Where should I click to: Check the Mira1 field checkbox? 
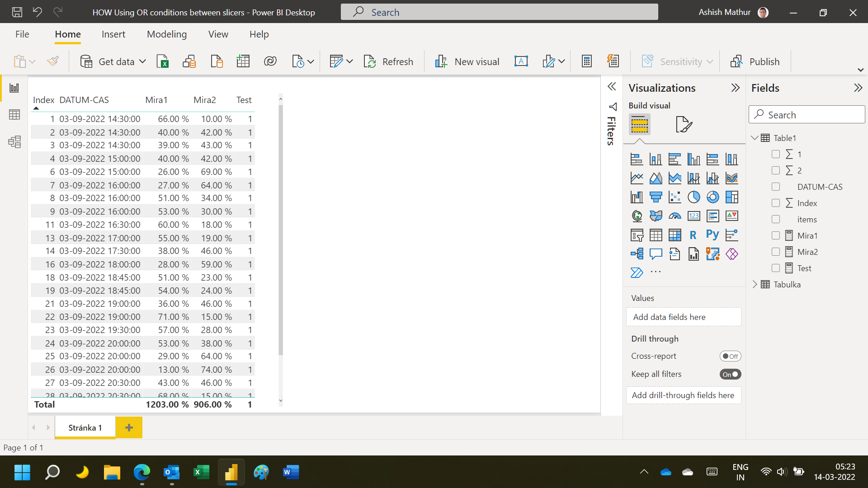[776, 235]
